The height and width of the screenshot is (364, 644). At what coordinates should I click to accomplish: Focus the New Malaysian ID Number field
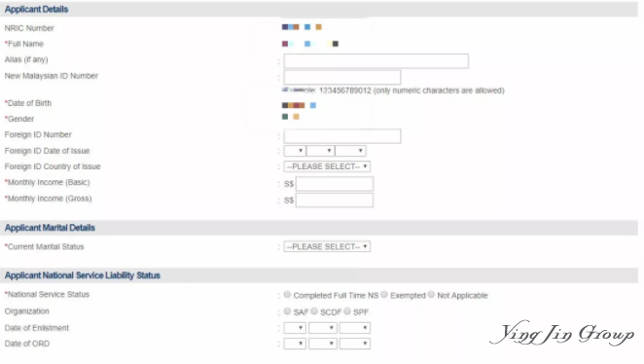[x=342, y=77]
